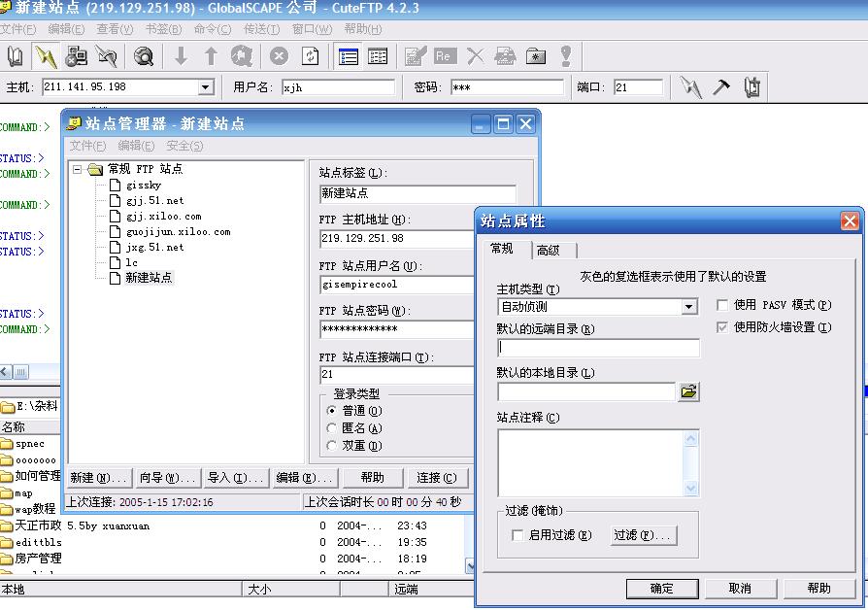This screenshot has height=610, width=868.
Task: Open the 主机类型 自动侦测 dropdown
Action: (x=688, y=306)
